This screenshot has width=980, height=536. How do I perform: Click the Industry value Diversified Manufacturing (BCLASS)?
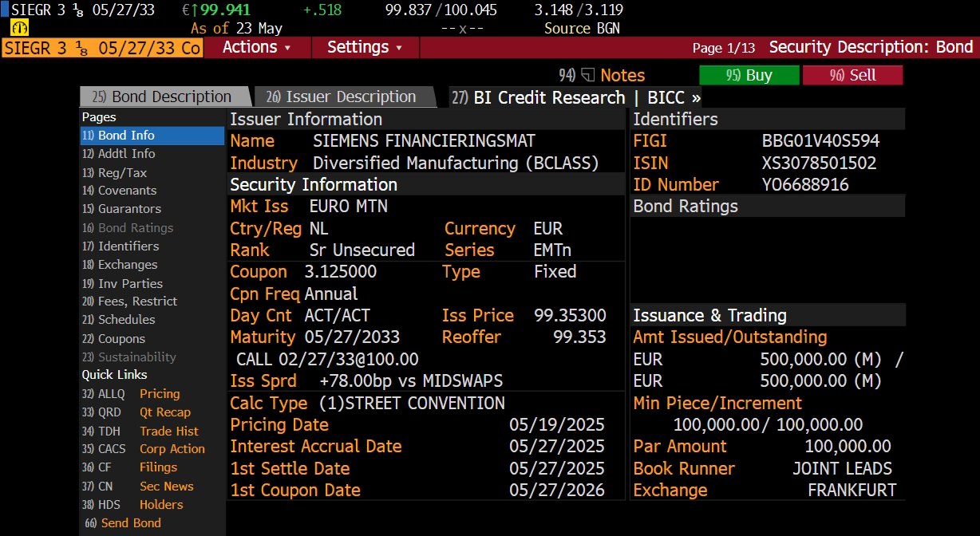[x=456, y=163]
